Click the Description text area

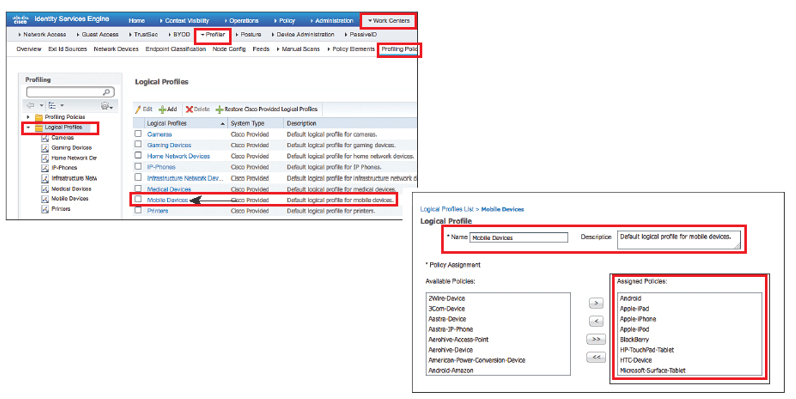(679, 240)
